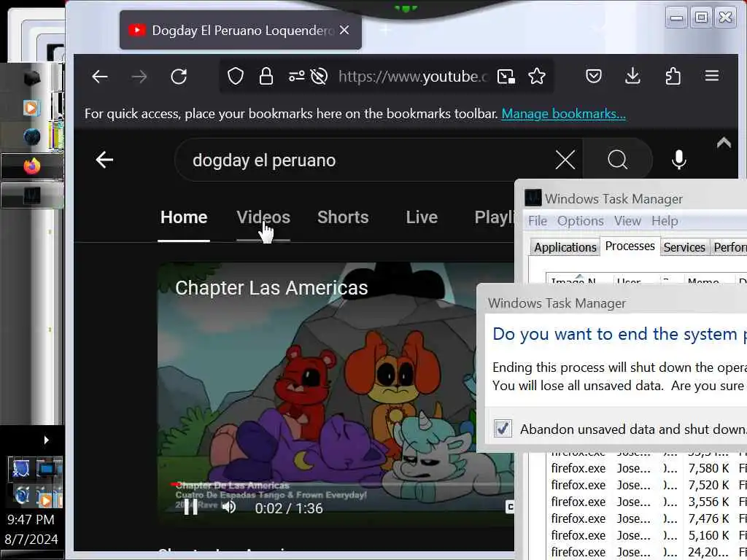747x560 pixels.
Task: Open the media player taskbar icon
Action: 31,108
